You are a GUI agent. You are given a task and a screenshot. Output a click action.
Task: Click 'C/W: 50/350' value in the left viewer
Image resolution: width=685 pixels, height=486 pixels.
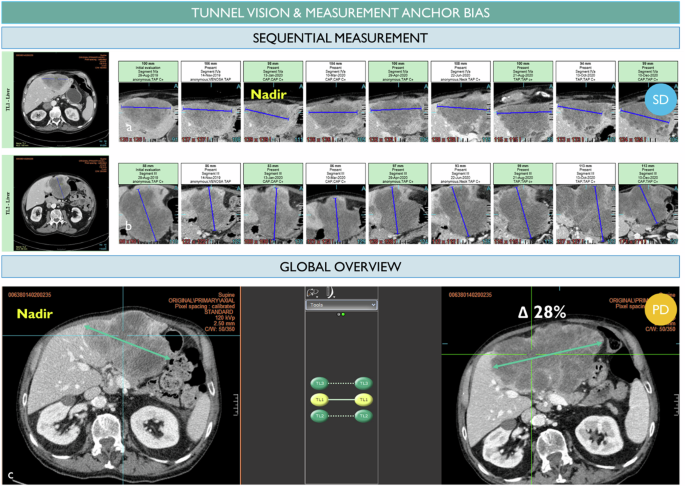(x=220, y=329)
